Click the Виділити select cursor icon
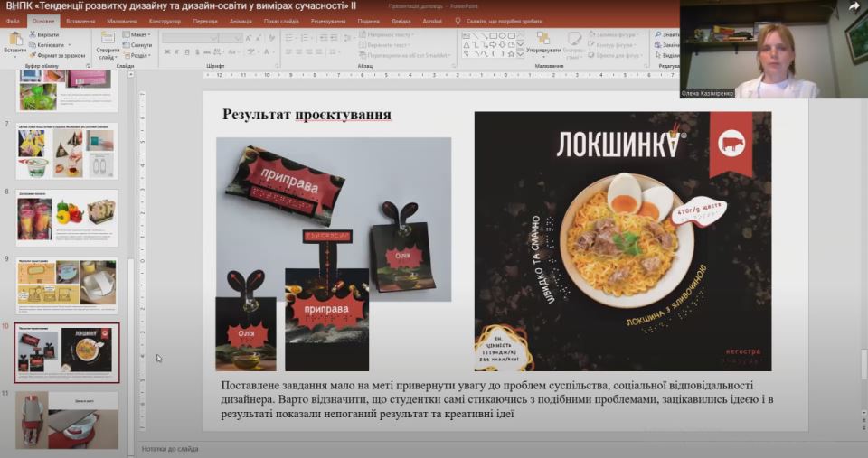868x458 pixels. click(657, 55)
